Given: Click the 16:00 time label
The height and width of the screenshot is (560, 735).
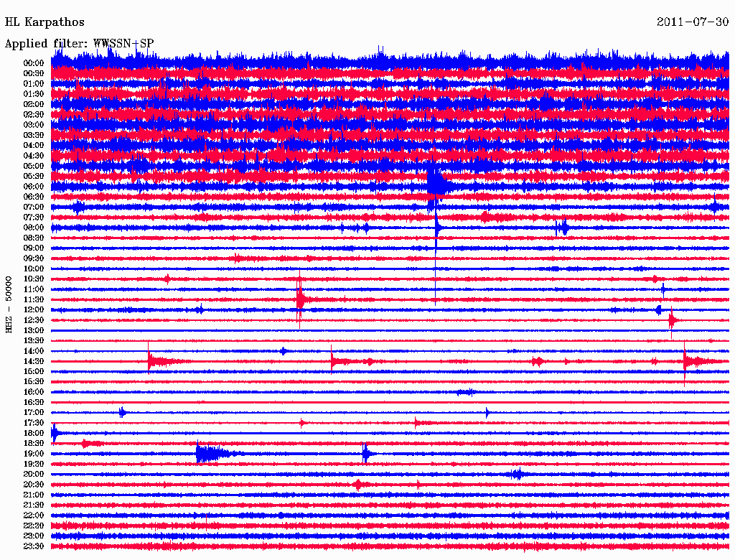Looking at the screenshot, I should tap(34, 392).
